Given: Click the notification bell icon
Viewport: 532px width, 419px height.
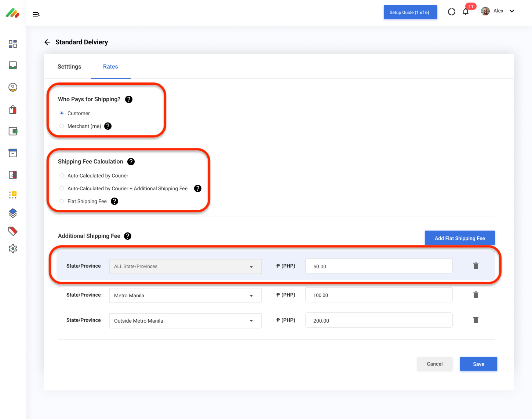Looking at the screenshot, I should (x=466, y=12).
